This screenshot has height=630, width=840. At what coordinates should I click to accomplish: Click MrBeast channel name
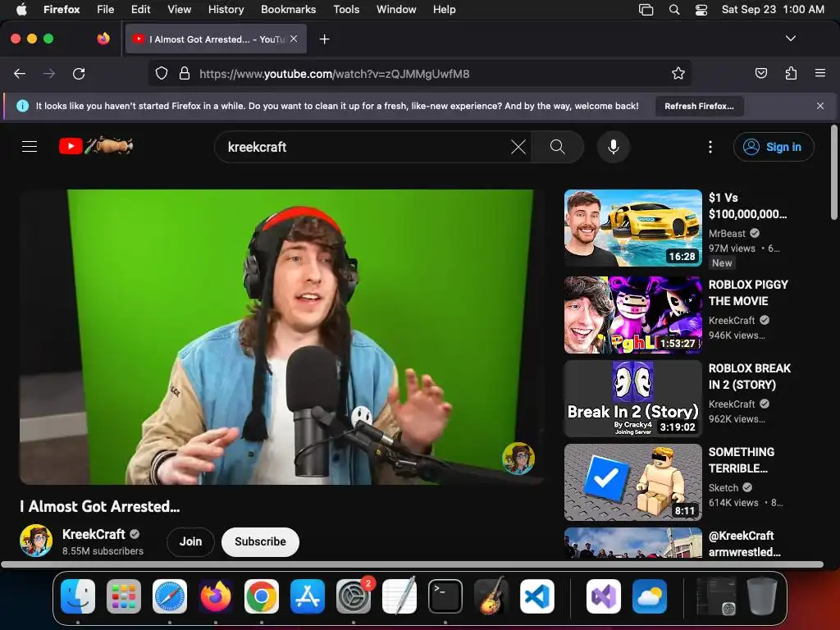(x=727, y=234)
